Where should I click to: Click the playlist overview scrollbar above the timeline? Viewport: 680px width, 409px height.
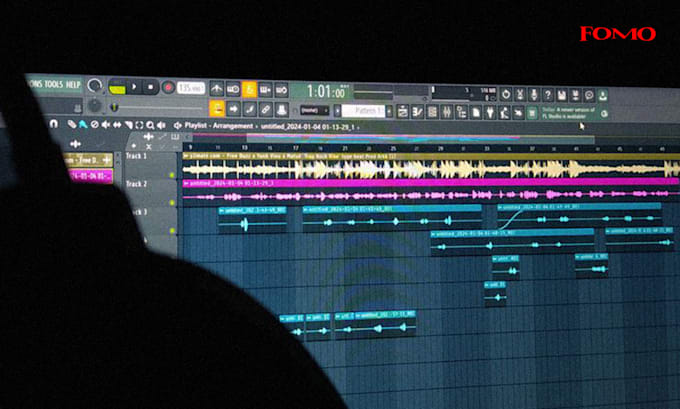point(421,138)
